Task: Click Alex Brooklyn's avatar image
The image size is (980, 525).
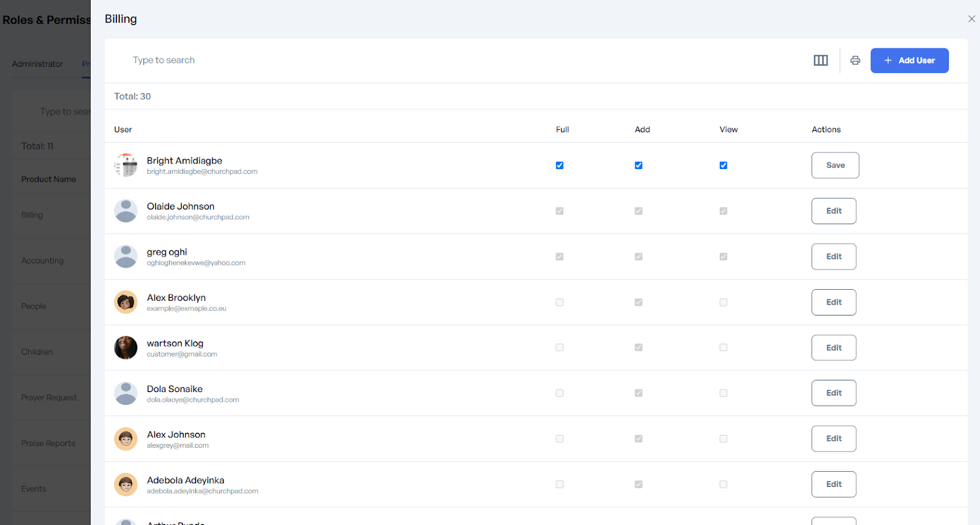Action: 126,302
